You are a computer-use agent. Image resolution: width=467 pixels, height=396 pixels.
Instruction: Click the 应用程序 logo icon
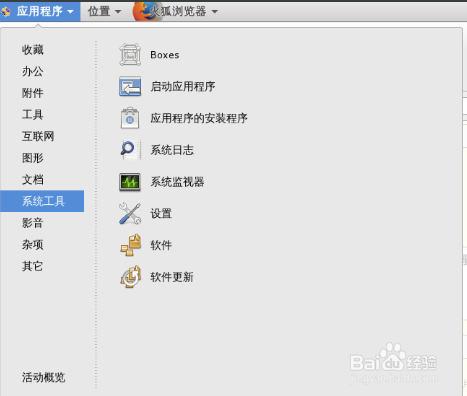(x=6, y=12)
